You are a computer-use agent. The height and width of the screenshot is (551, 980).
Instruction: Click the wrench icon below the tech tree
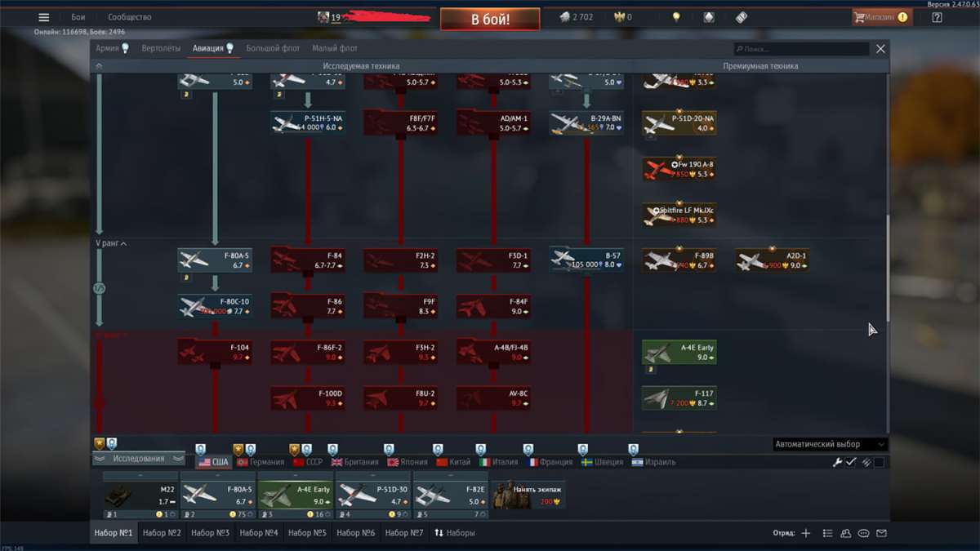[x=837, y=461]
